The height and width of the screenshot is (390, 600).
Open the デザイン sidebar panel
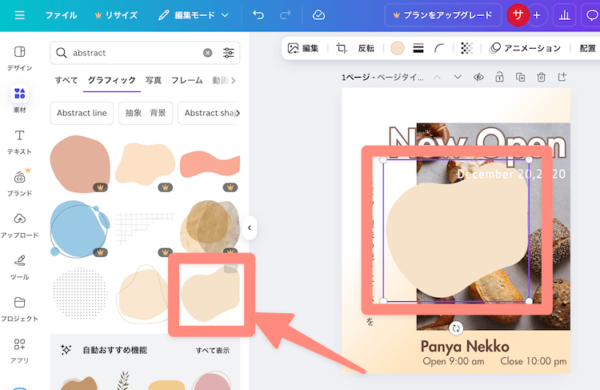20,58
